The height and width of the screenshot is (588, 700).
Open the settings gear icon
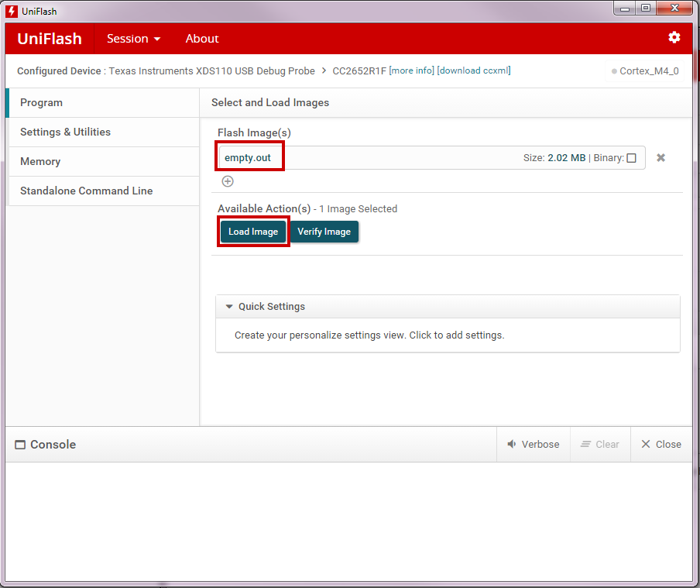click(x=674, y=37)
